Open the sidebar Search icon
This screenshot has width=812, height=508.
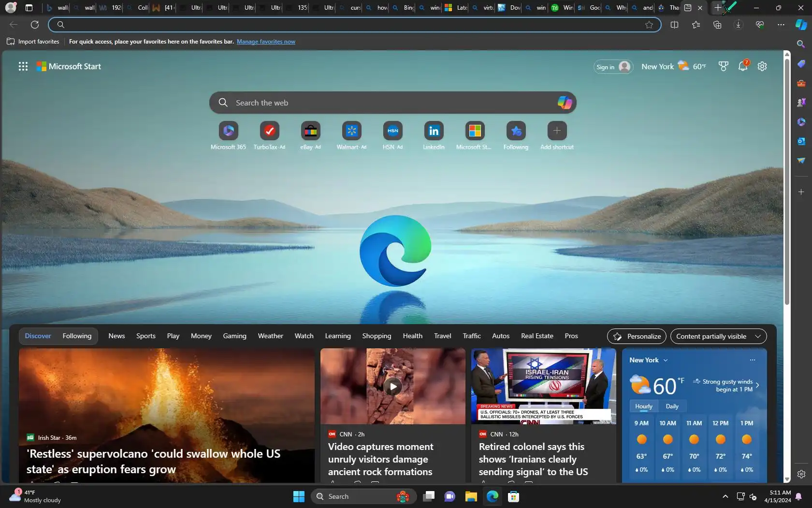tap(801, 44)
